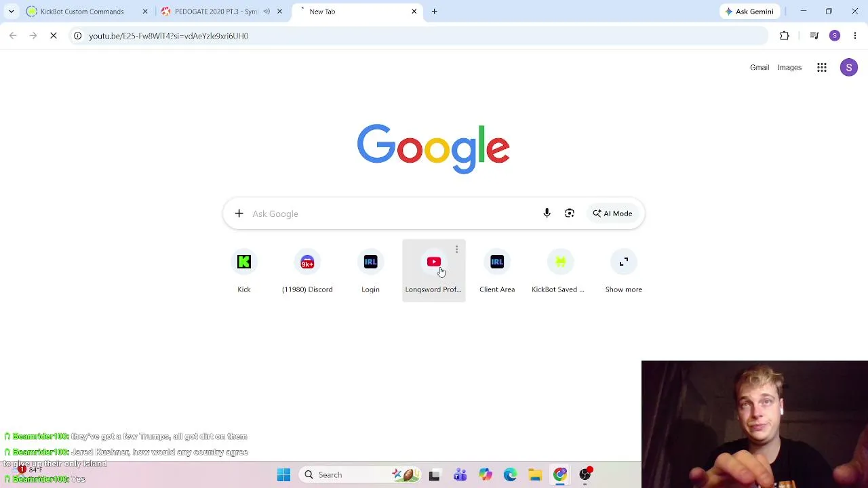The width and height of the screenshot is (868, 488).
Task: Go back to the previous page
Action: (13, 36)
